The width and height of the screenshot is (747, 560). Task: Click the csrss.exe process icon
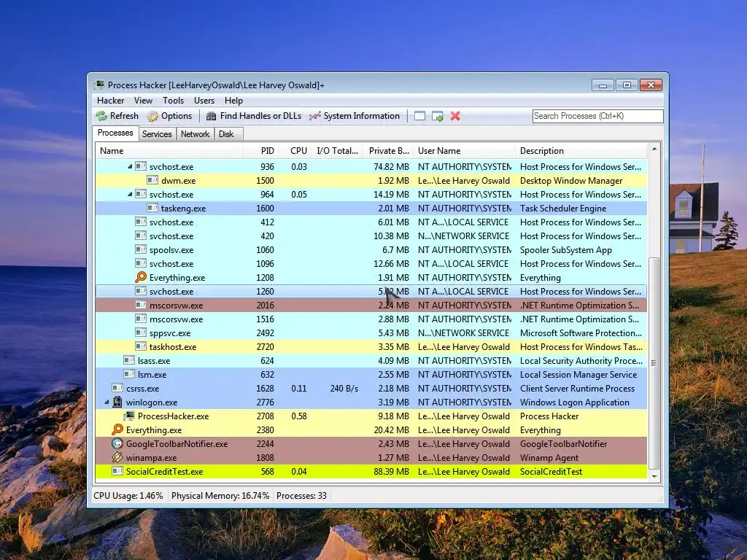pos(117,388)
